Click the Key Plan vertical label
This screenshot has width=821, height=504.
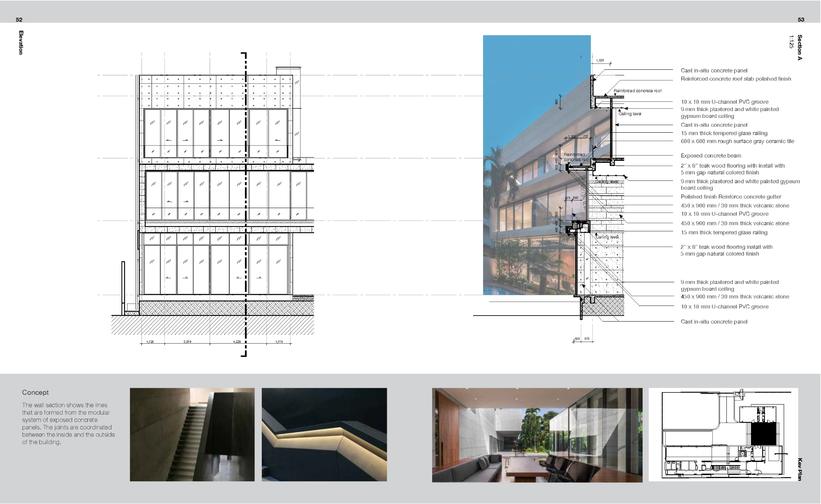799,469
